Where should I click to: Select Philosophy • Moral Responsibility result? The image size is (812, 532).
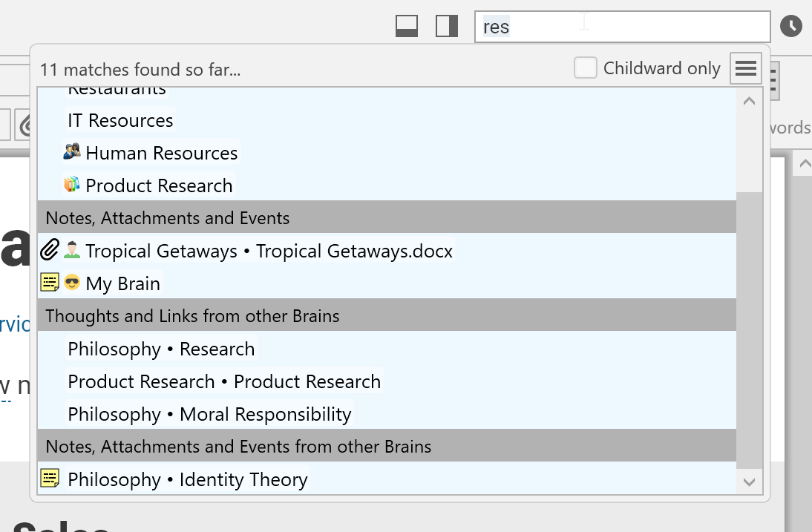209,414
